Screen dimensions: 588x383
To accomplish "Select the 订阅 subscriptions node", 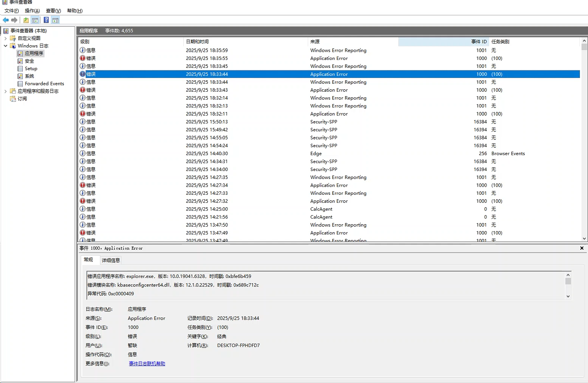I will 22,99.
